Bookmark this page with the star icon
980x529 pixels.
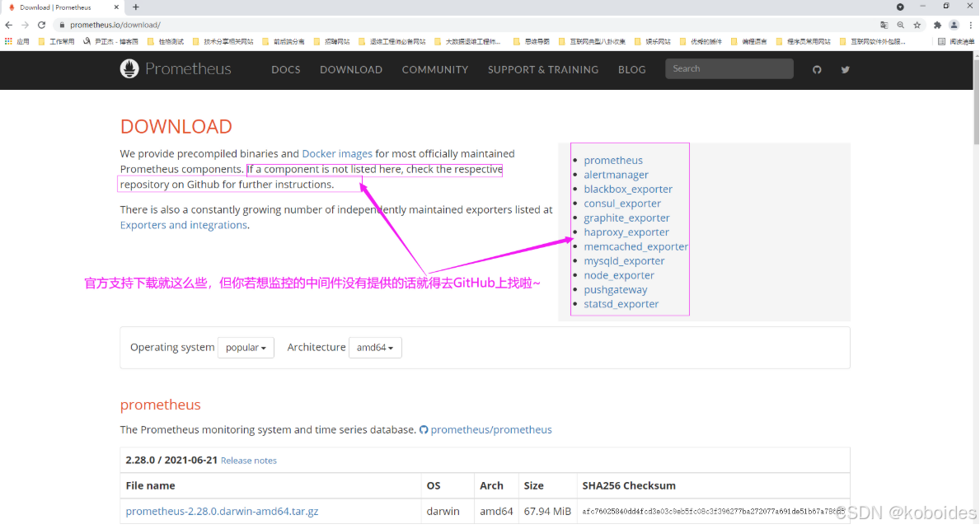point(917,25)
